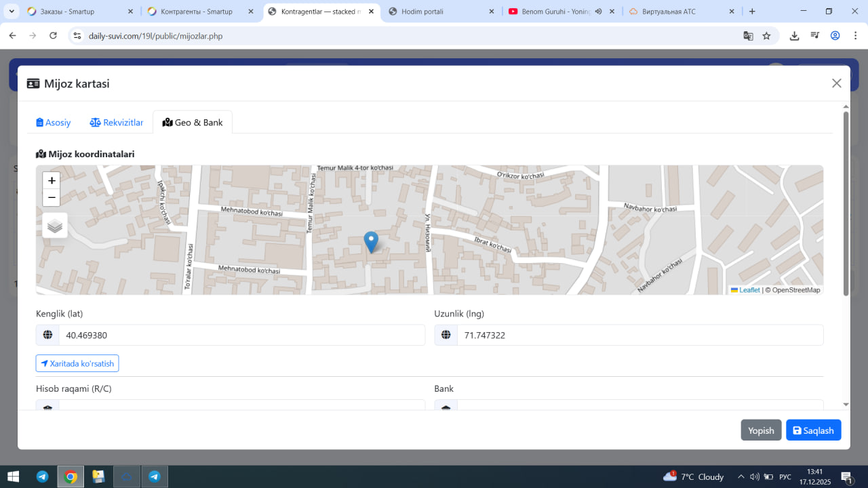This screenshot has height=488, width=868.
Task: Click the blue location marker pin
Action: (371, 241)
